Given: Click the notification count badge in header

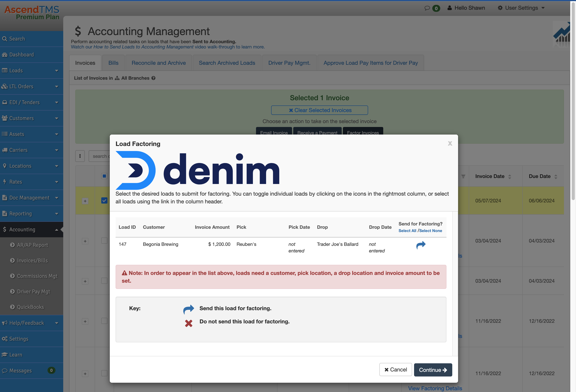Looking at the screenshot, I should tap(436, 8).
